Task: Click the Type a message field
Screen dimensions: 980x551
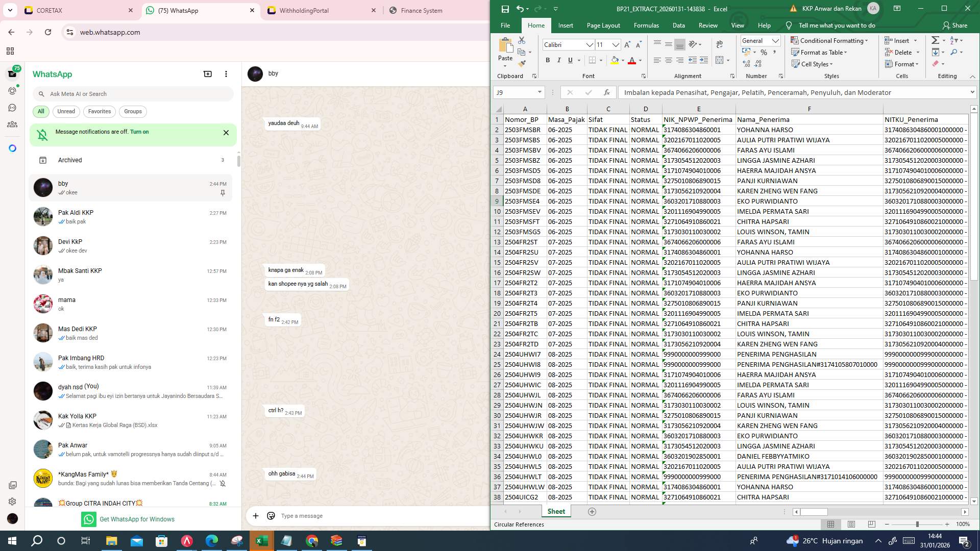Action: click(357, 516)
